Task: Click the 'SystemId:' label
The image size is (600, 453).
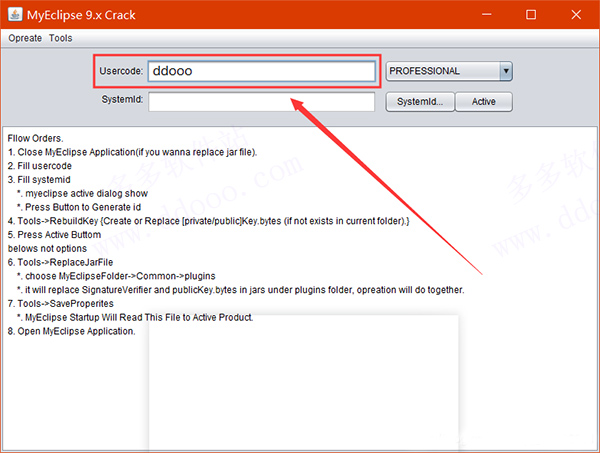Action: pyautogui.click(x=122, y=99)
